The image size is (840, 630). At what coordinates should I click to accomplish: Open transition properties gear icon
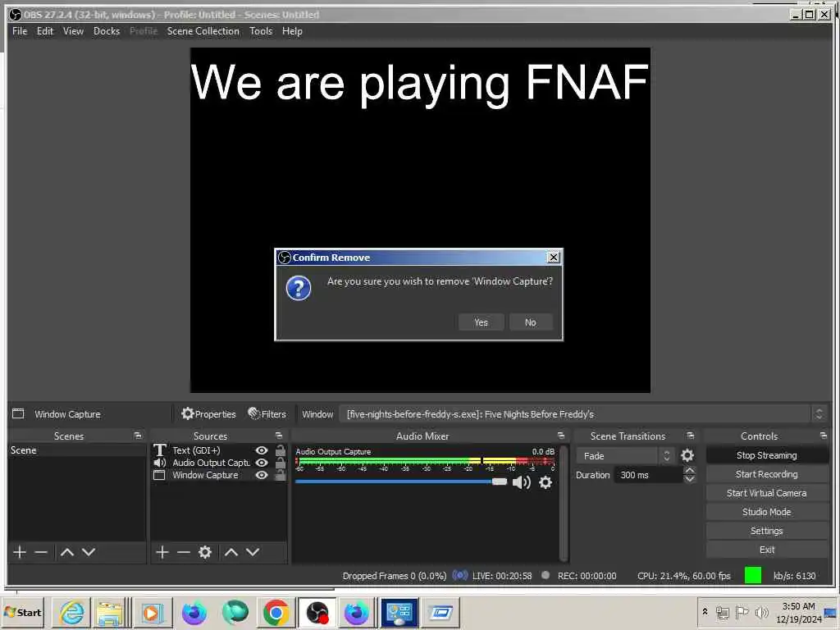click(x=687, y=455)
